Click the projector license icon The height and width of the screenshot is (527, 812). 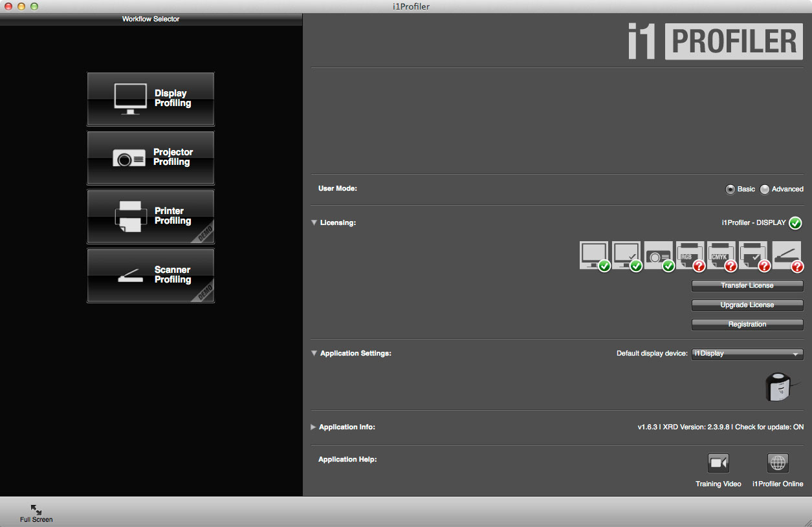(x=659, y=256)
